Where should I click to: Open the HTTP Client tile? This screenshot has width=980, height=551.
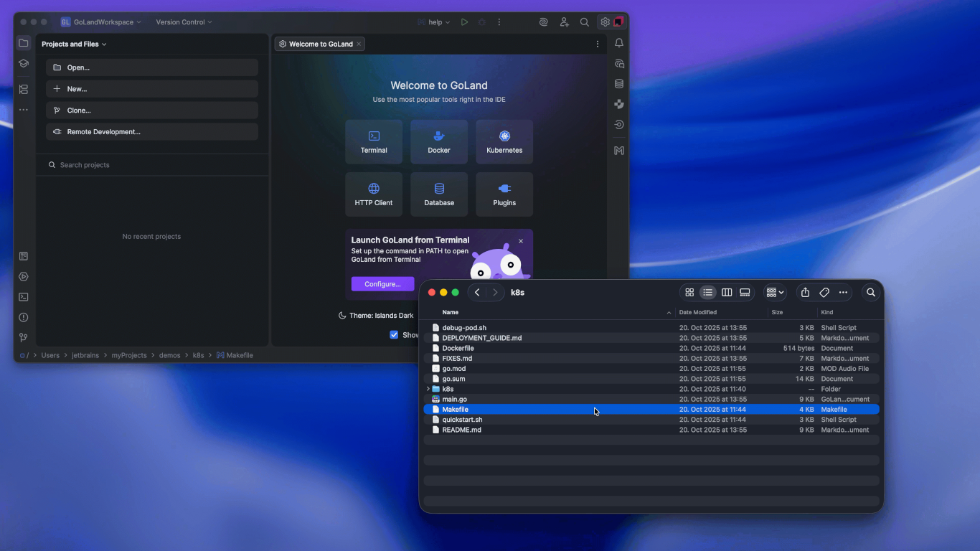[x=374, y=194]
